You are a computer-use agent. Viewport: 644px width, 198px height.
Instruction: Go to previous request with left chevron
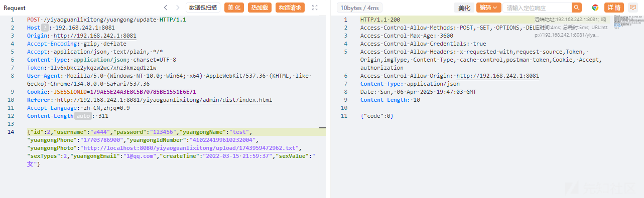click(x=166, y=8)
